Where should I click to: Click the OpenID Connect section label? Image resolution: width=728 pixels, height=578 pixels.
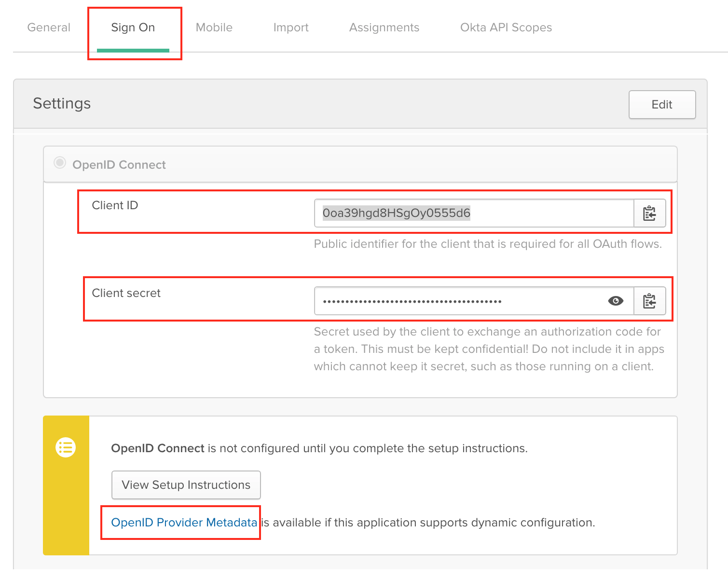click(x=119, y=164)
